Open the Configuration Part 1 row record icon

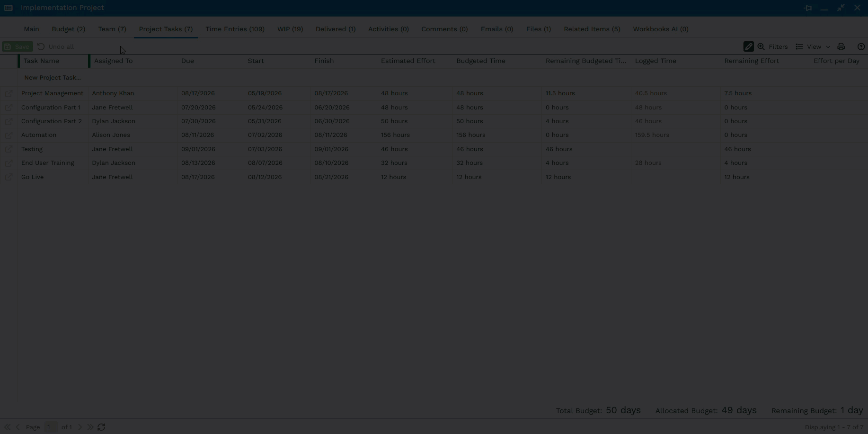pos(9,108)
